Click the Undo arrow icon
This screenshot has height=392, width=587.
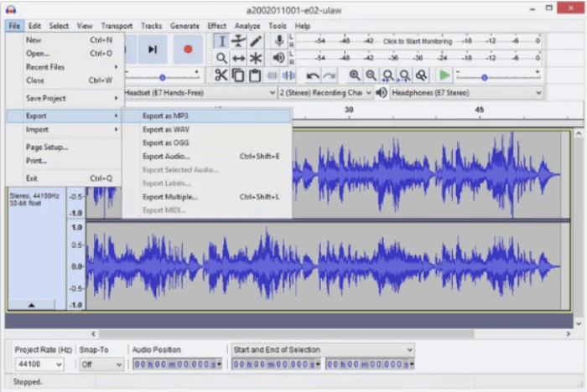pos(313,75)
